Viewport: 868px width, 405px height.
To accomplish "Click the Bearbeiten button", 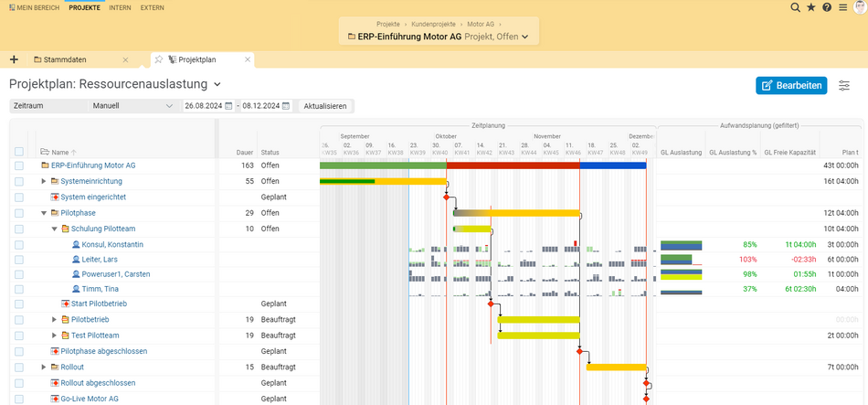I will pos(791,85).
